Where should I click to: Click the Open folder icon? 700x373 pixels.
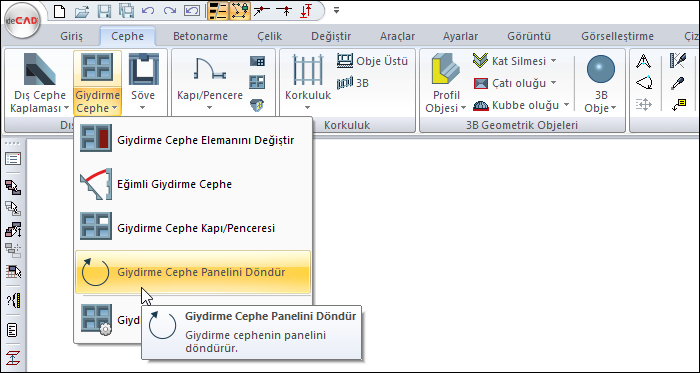(x=82, y=11)
